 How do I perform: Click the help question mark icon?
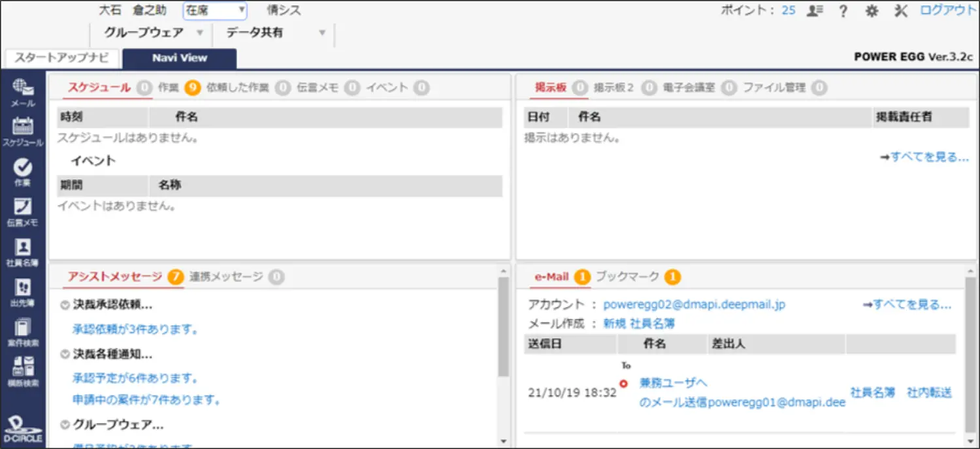[843, 11]
